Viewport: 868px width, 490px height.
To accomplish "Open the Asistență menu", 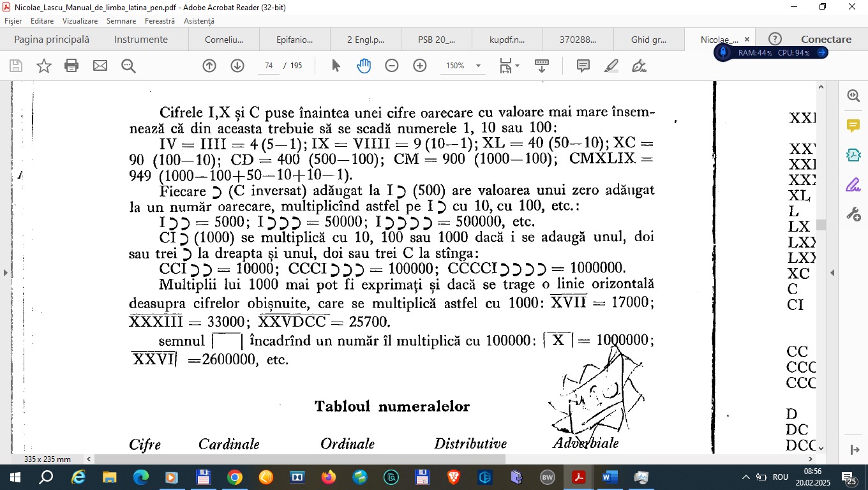I will point(199,21).
